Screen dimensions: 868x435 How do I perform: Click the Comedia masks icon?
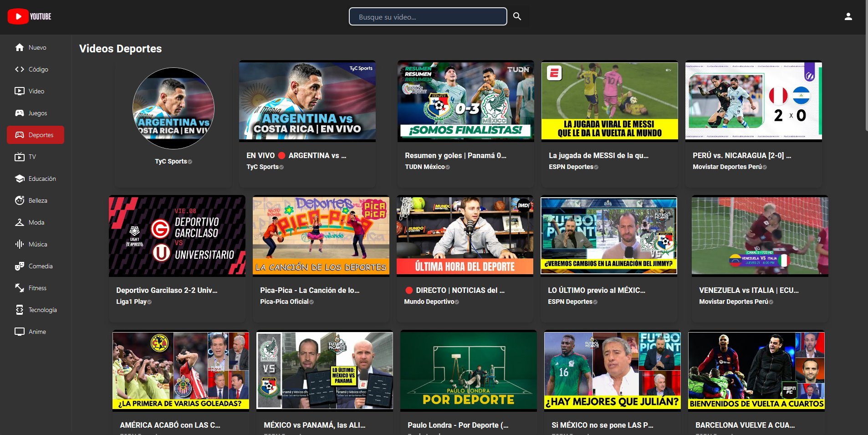[20, 266]
